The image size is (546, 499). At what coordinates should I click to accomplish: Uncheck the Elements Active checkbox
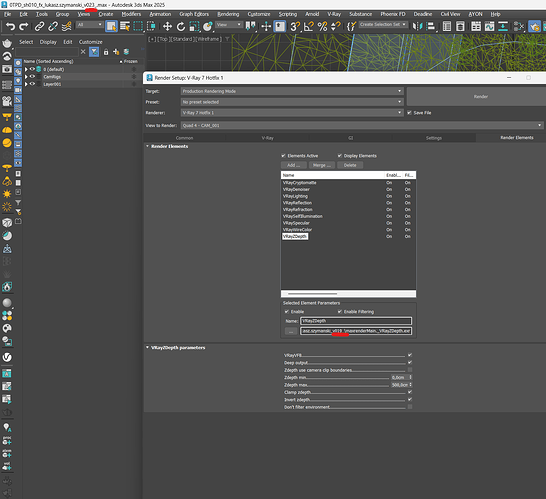[283, 156]
